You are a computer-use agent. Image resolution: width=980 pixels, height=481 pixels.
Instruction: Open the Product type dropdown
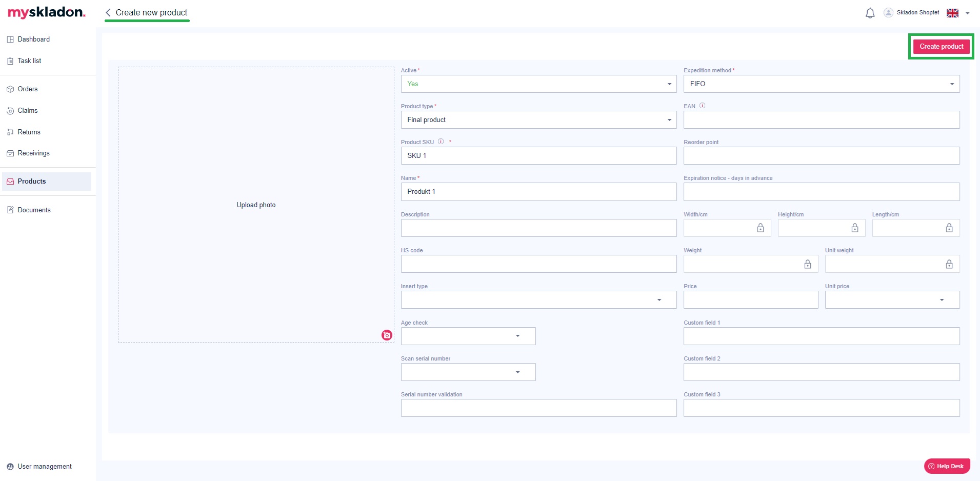[x=538, y=120]
